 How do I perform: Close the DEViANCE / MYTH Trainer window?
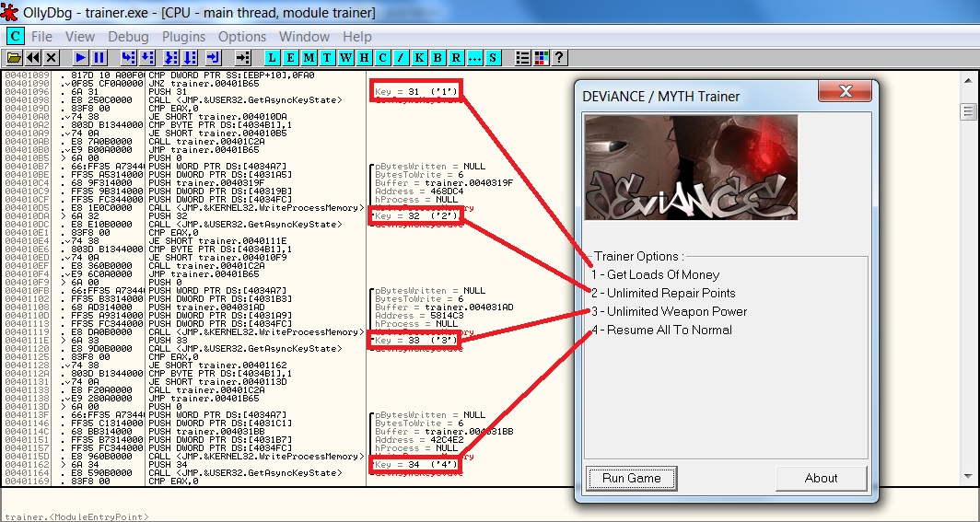point(846,91)
